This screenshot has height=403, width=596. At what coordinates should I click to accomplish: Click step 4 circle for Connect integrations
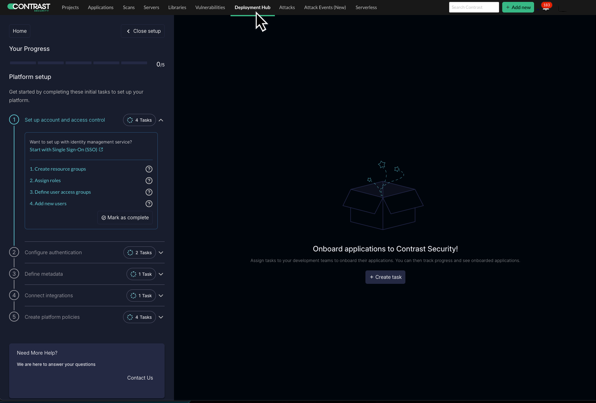[14, 295]
